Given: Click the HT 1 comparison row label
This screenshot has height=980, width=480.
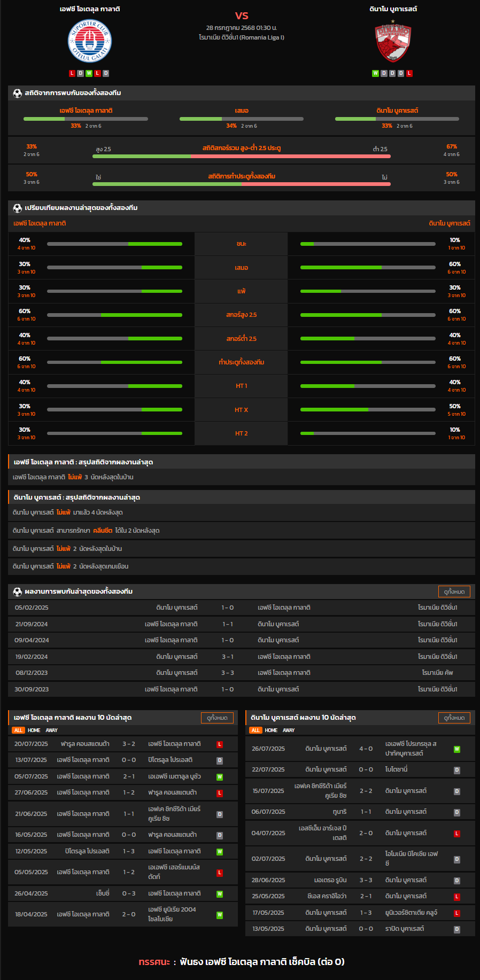Looking at the screenshot, I should pyautogui.click(x=241, y=386).
